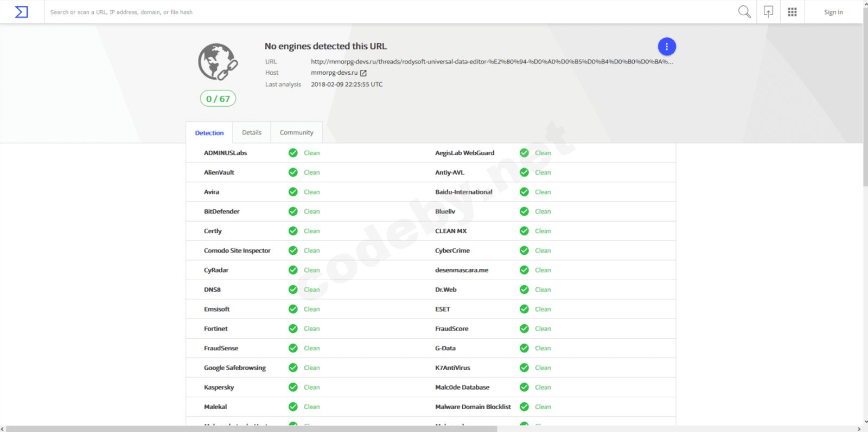Click the Google Safebrowsing Clean result
The image size is (868, 432).
(x=311, y=367)
